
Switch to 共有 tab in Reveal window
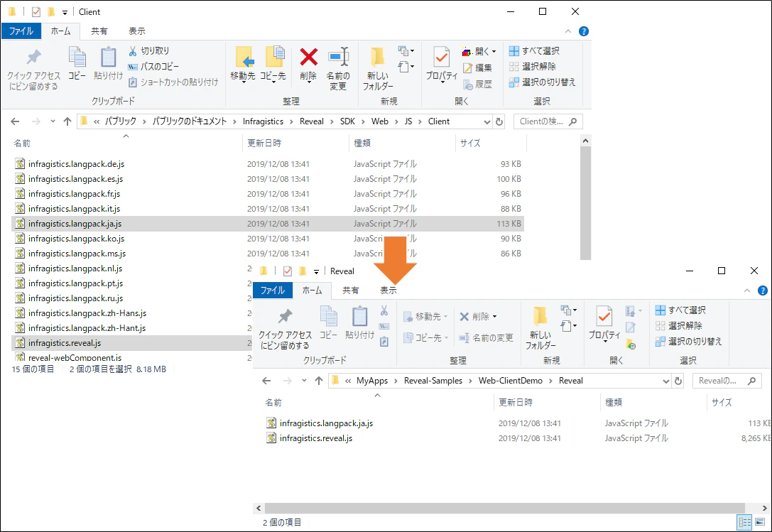coord(351,291)
